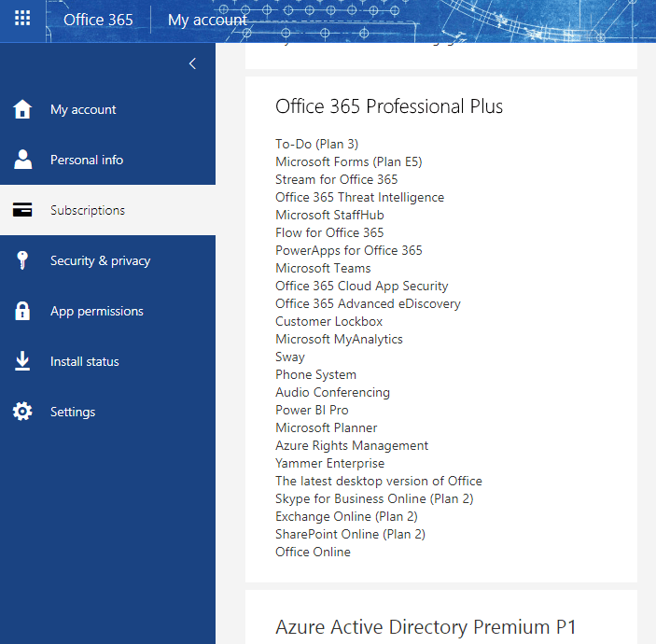
Task: Click the My account header title
Action: 207,21
